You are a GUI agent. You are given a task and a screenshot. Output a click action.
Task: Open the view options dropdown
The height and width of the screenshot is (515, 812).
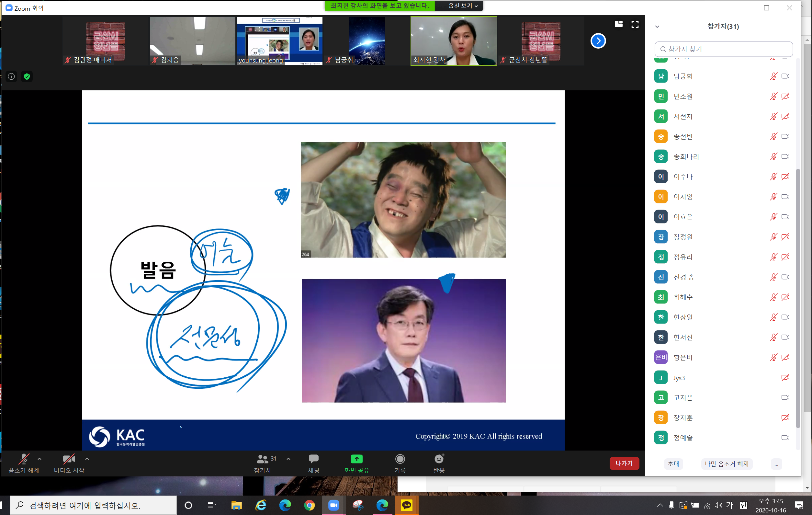click(x=463, y=6)
